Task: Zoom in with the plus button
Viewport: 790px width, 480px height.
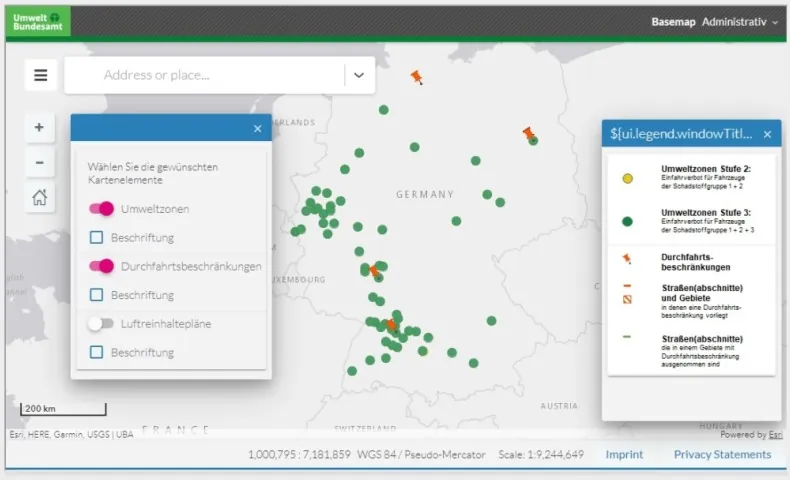Action: 39,127
